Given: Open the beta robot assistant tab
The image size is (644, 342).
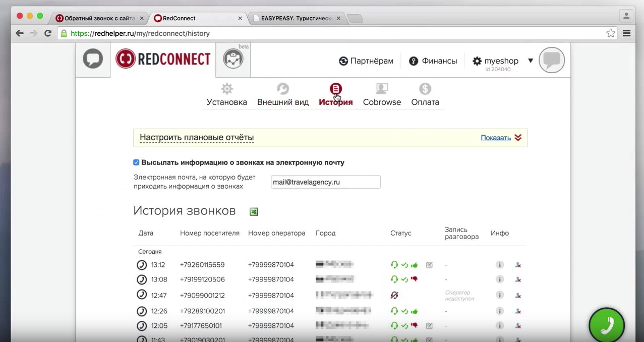Looking at the screenshot, I should tap(233, 59).
